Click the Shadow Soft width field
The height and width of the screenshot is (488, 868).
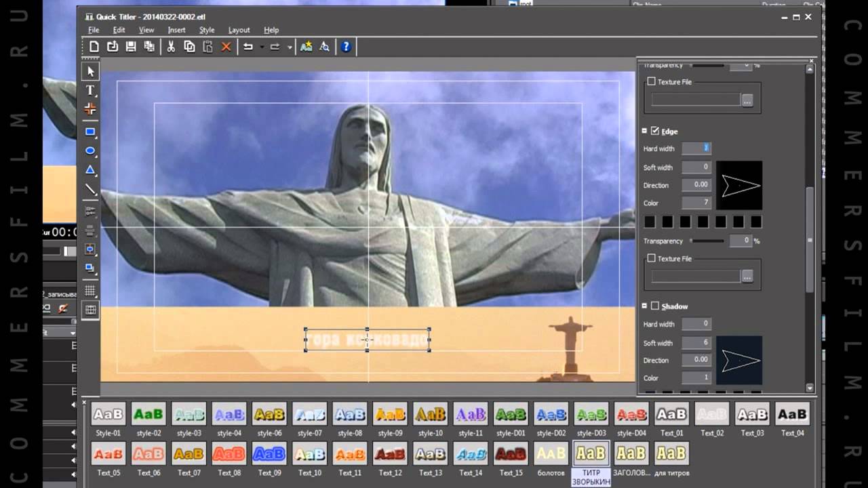click(696, 343)
